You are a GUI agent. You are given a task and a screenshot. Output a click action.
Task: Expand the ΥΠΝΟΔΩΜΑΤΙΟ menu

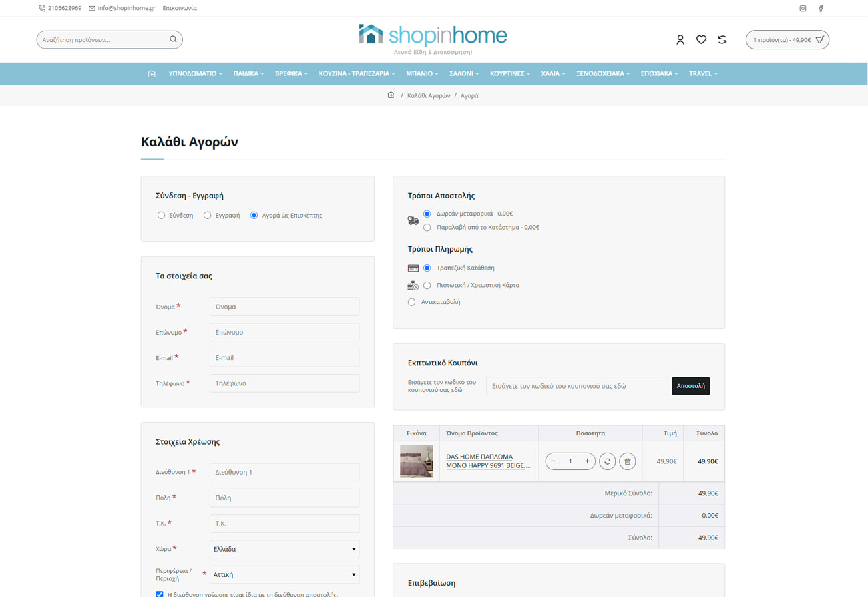[195, 74]
